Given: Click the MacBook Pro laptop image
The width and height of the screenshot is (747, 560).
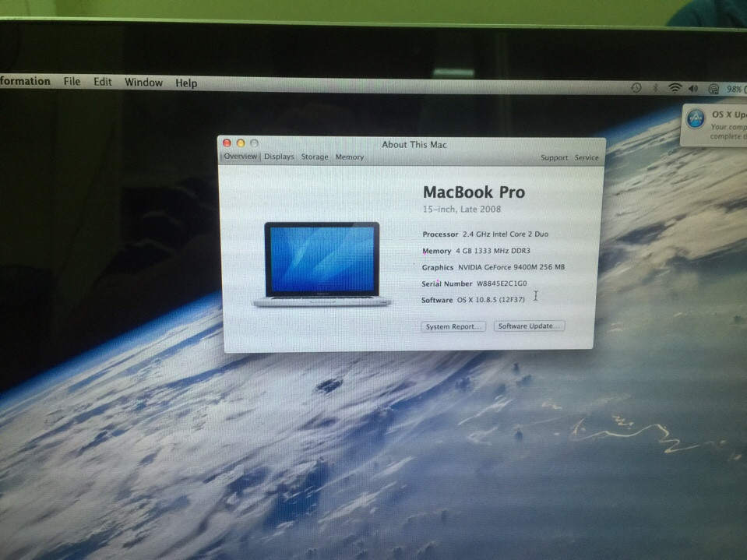Looking at the screenshot, I should (x=322, y=264).
